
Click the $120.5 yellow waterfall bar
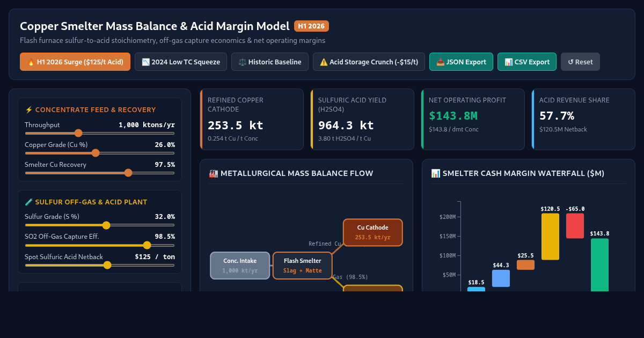[550, 237]
